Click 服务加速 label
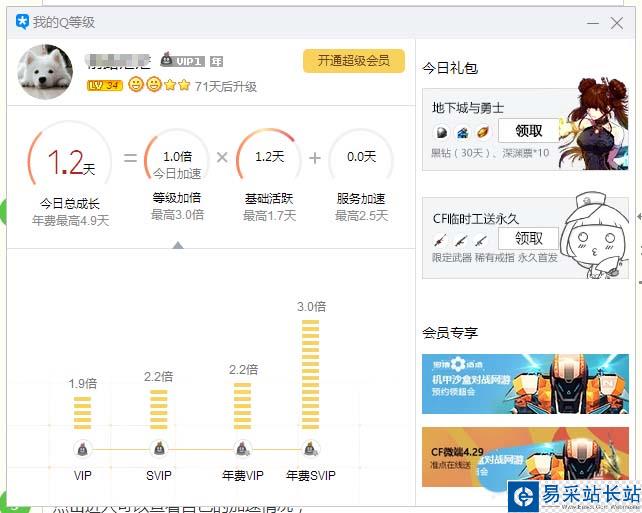 coord(361,199)
